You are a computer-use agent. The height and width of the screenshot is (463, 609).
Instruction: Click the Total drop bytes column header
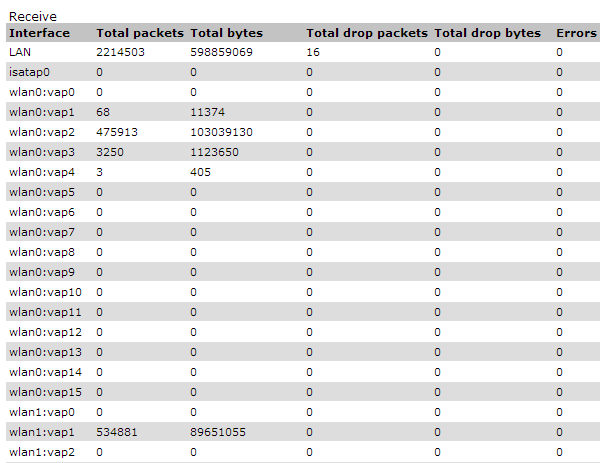488,33
